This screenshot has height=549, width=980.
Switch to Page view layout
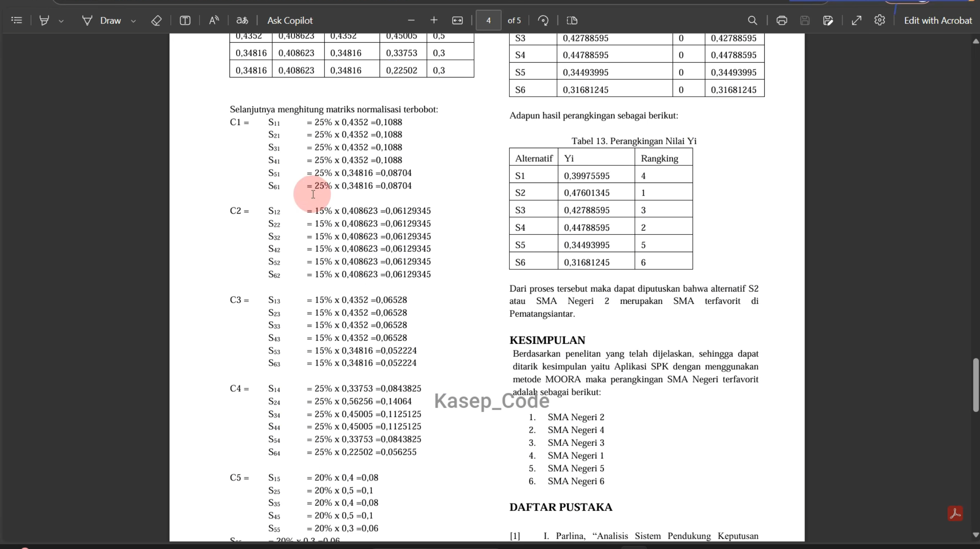pos(572,20)
